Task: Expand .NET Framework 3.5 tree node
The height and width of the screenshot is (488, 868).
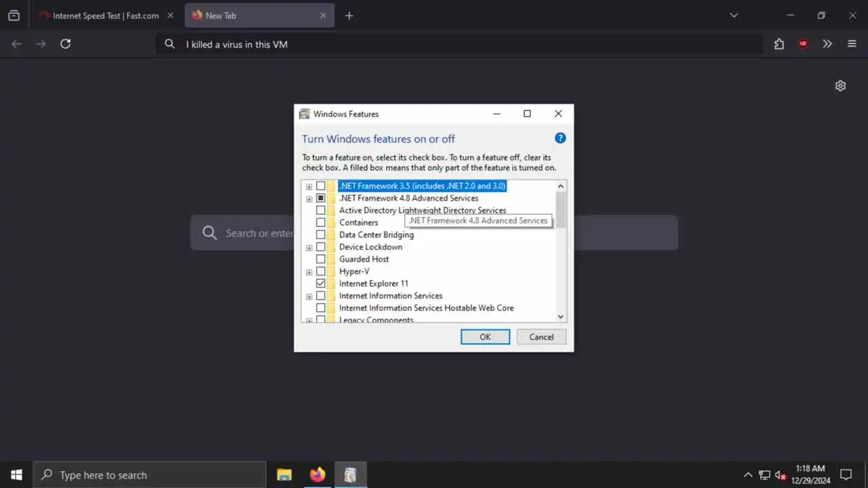Action: [x=309, y=186]
